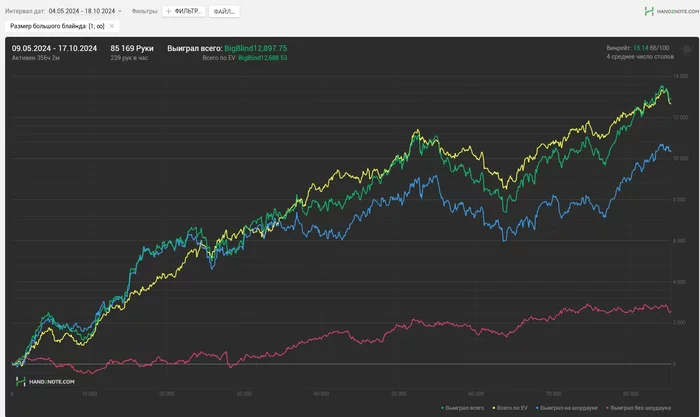The width and height of the screenshot is (700, 417).
Task: Click the Hand2Note watermark in chart
Action: pos(45,380)
